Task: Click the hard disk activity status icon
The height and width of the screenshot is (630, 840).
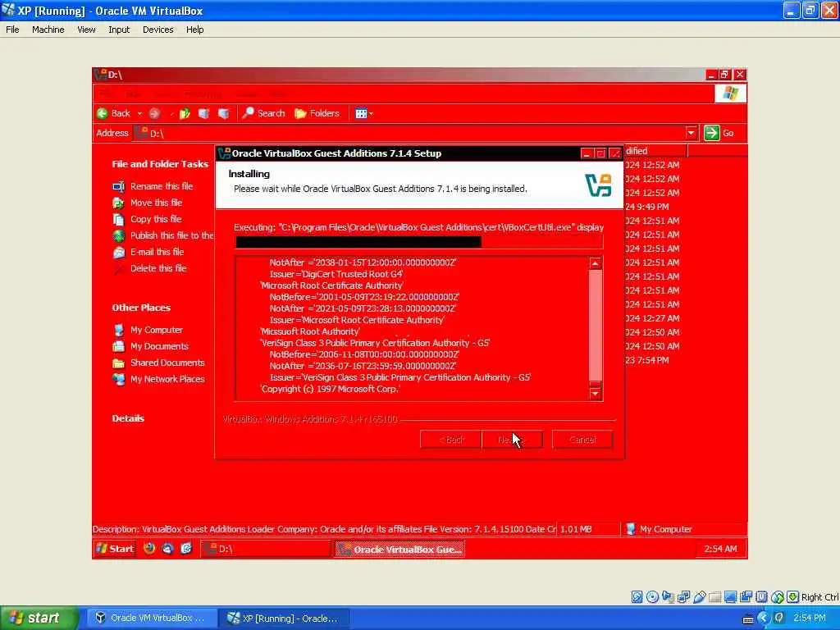Action: pos(637,597)
